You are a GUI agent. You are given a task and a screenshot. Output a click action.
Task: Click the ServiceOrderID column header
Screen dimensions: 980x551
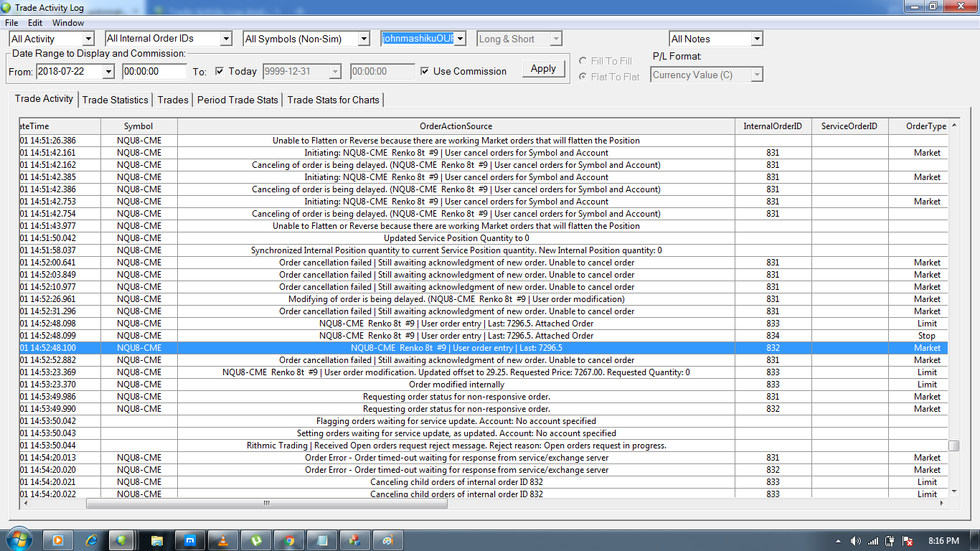pos(849,126)
